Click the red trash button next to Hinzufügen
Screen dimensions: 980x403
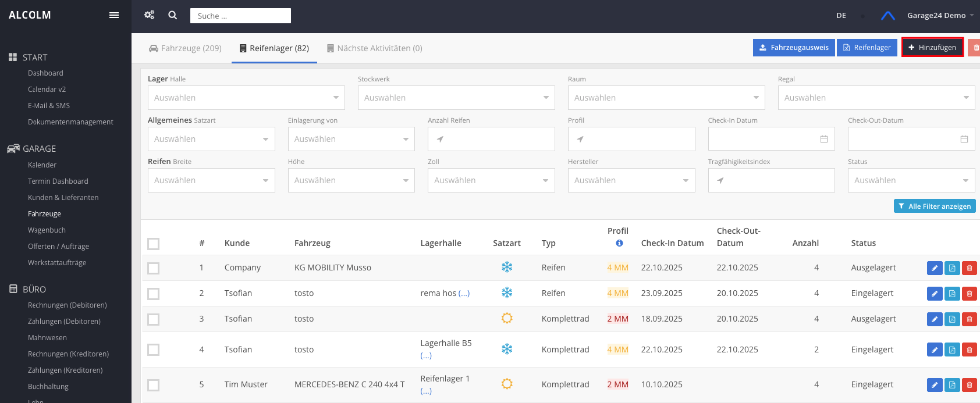click(975, 48)
